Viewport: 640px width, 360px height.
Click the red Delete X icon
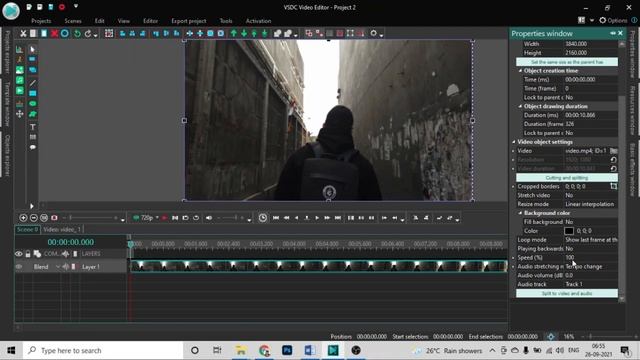tap(54, 33)
